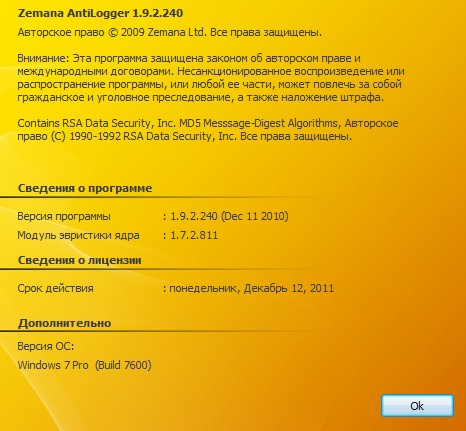Screen dimensions: 466x431
Task: Click the © 2009 copyright symbol text
Action: (x=126, y=33)
